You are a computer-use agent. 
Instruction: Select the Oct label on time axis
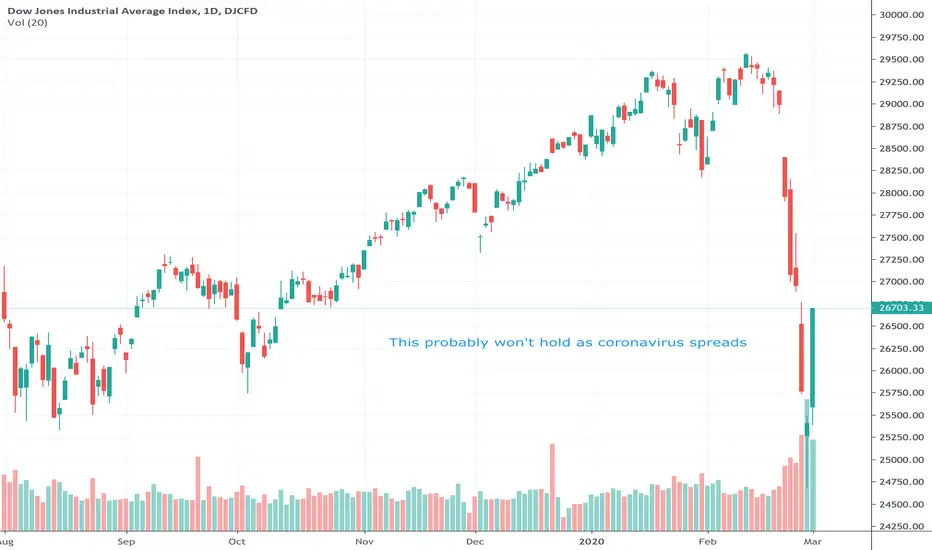(237, 541)
